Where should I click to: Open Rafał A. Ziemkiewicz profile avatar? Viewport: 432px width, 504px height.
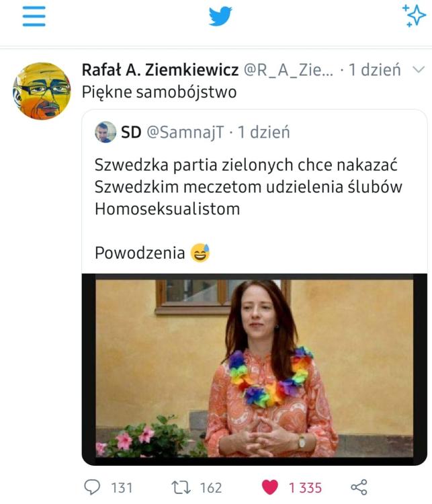(x=42, y=91)
